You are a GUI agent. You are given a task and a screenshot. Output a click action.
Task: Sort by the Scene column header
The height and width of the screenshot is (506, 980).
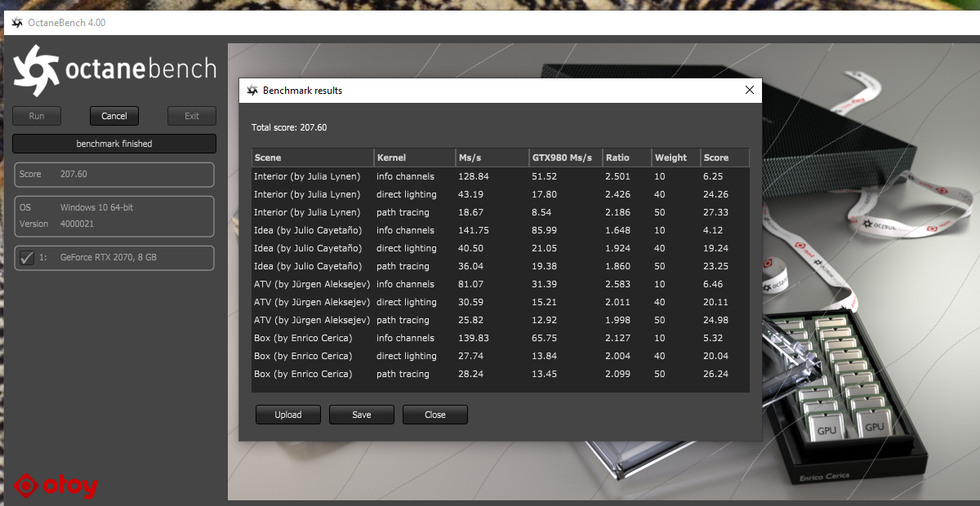[x=313, y=158]
